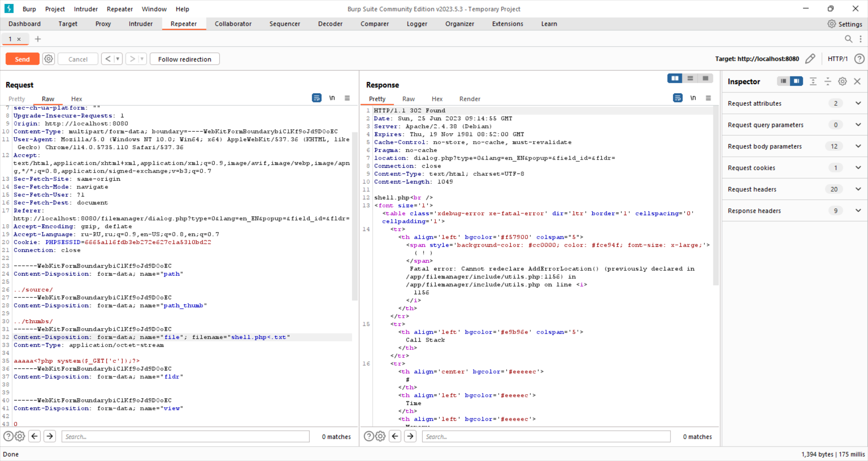
Task: Expand all Inspector sections
Action: [x=813, y=81]
